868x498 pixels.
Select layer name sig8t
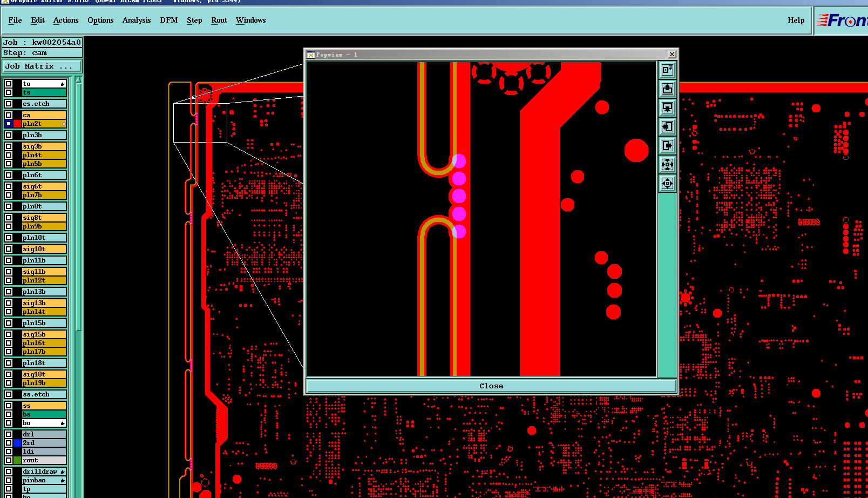(x=44, y=218)
